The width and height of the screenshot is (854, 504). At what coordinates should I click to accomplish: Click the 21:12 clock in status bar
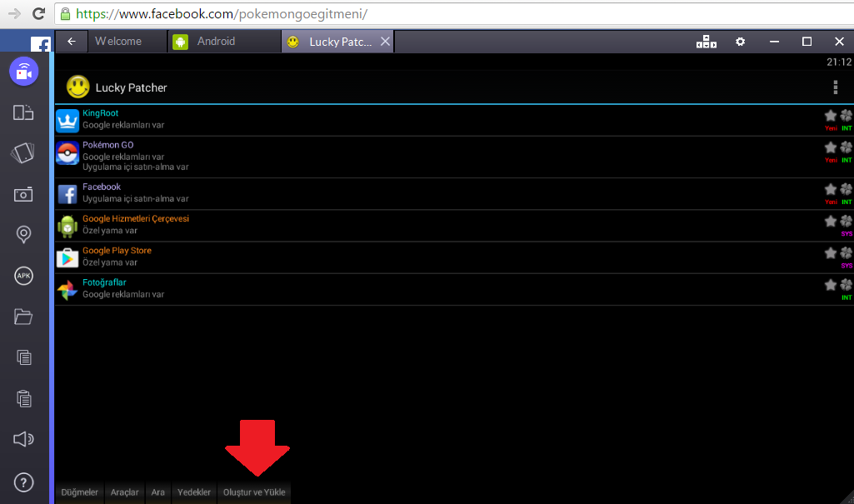(839, 62)
